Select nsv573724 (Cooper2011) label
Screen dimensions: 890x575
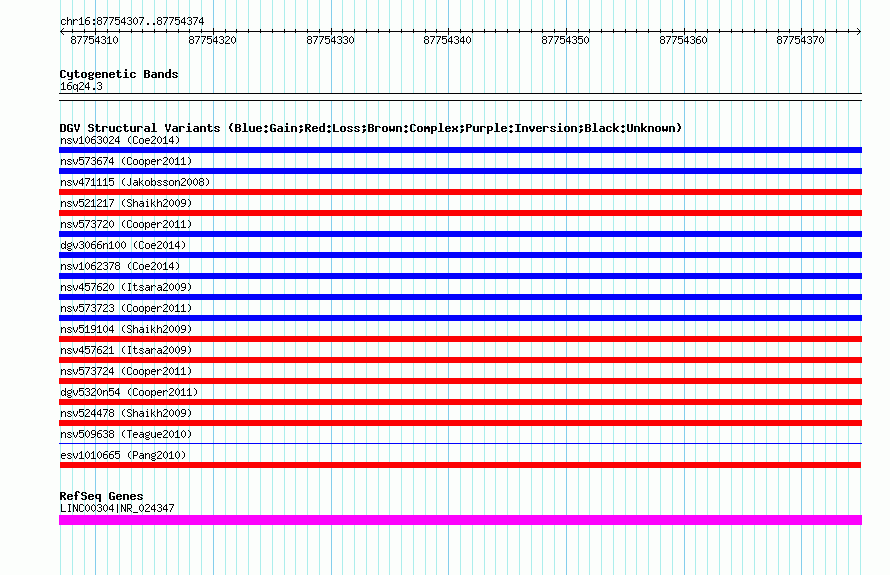tap(126, 371)
